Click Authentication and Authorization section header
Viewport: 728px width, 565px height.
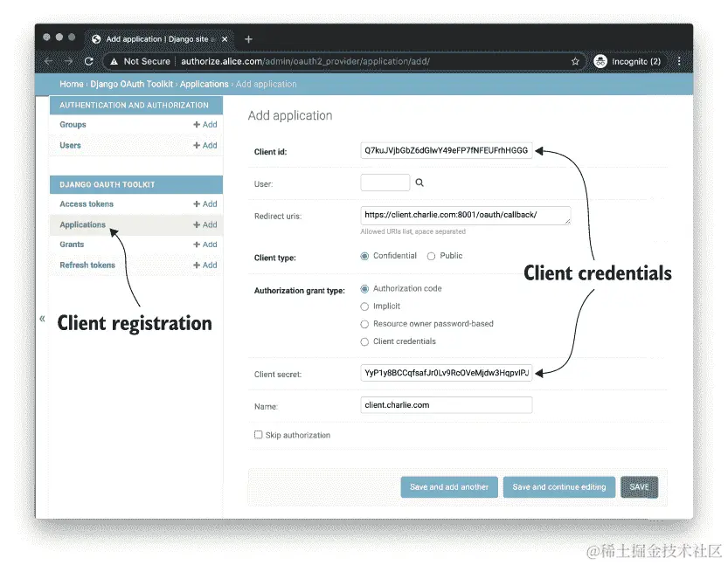pos(136,106)
